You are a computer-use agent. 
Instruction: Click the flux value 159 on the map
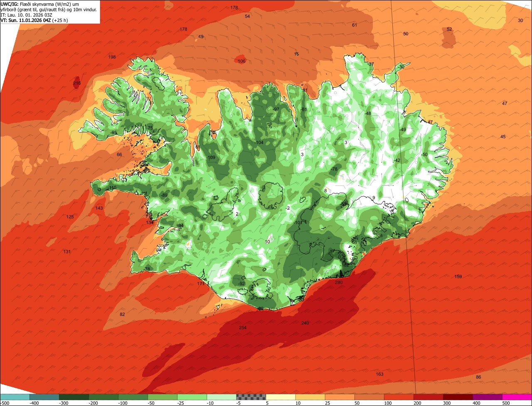point(458,276)
